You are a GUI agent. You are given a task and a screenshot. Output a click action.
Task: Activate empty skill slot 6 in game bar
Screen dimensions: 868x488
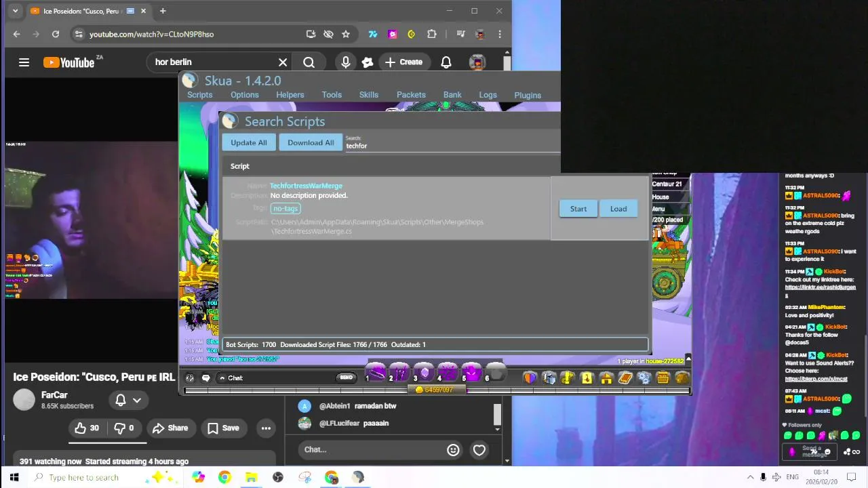point(496,372)
